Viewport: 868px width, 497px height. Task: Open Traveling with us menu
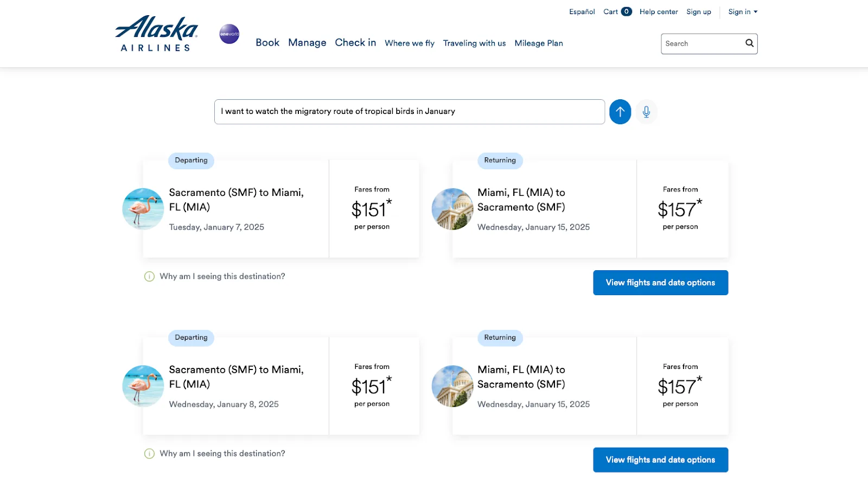click(x=474, y=43)
